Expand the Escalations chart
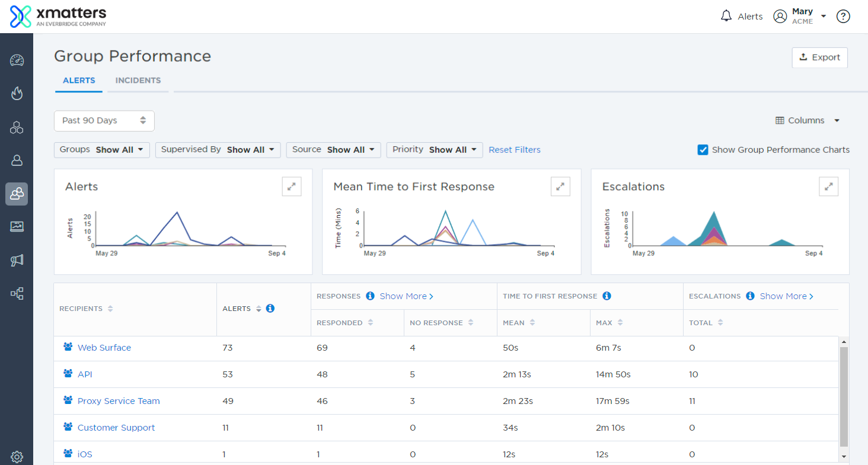 click(x=829, y=186)
